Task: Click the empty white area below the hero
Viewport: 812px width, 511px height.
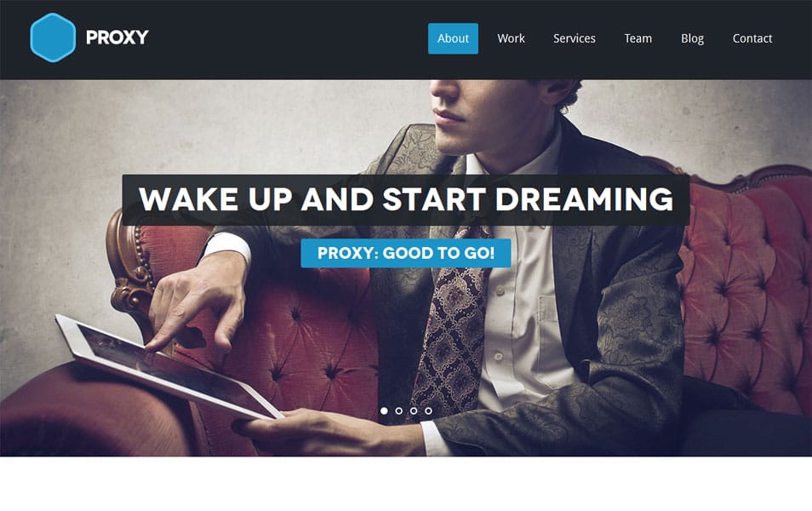Action: pyautogui.click(x=406, y=484)
